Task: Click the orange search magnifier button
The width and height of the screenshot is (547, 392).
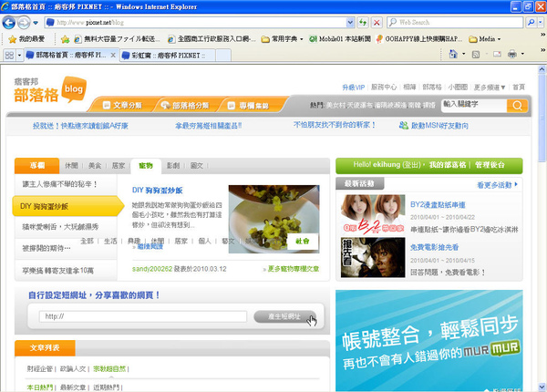Action: [x=517, y=106]
